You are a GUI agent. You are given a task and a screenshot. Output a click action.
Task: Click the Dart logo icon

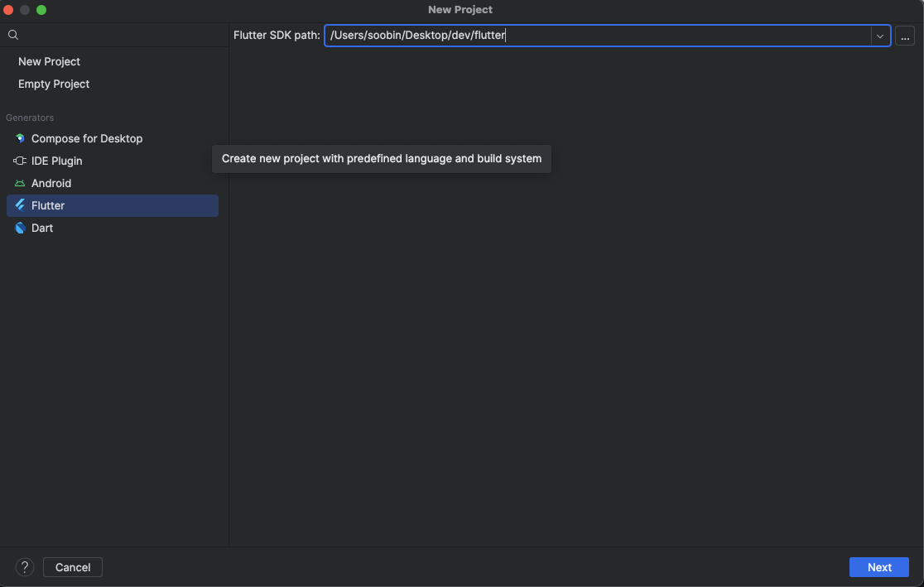click(x=20, y=228)
